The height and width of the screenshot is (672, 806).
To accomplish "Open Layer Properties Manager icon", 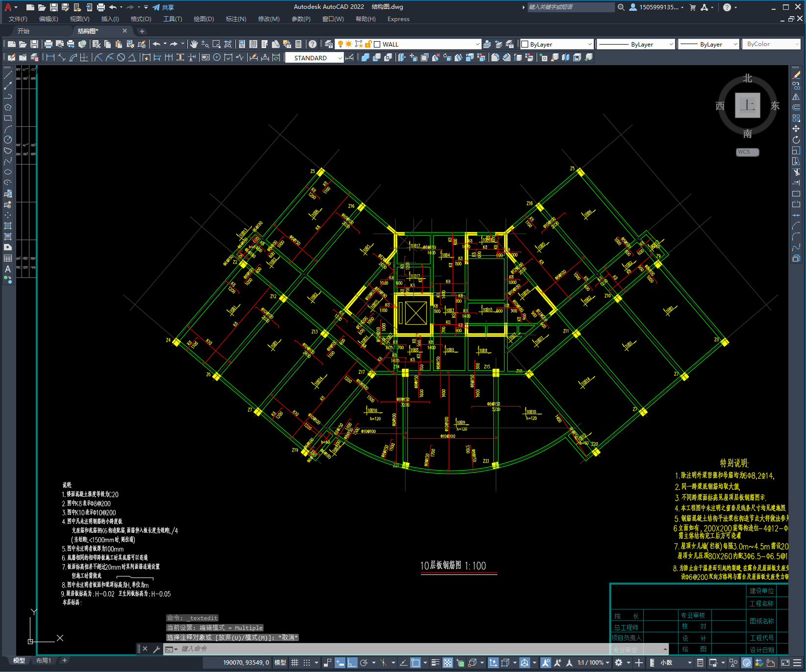I will click(x=329, y=44).
